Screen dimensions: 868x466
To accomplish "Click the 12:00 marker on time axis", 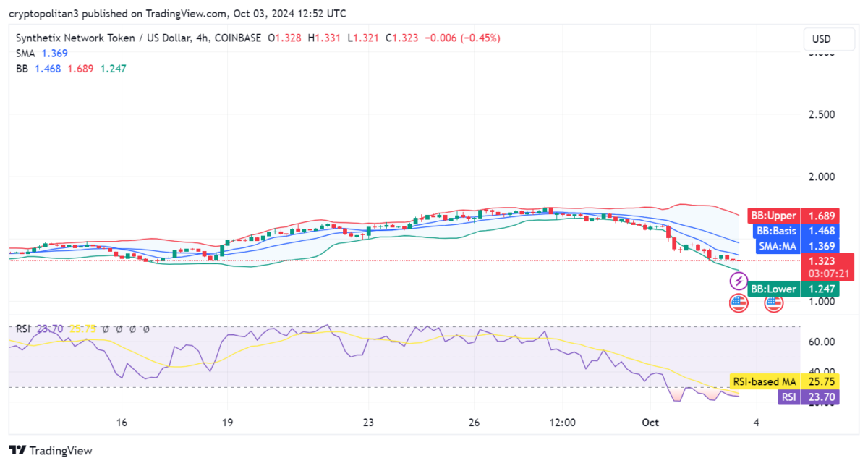I will [x=563, y=423].
